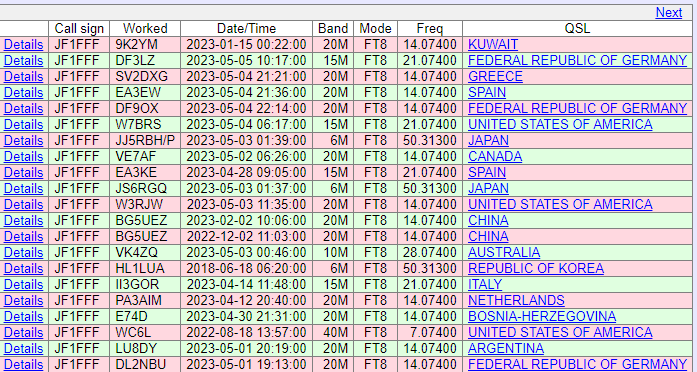Open Details for BG5UEZ on 2023-02-02
Viewport: 697px width, 372px height.
click(x=24, y=220)
